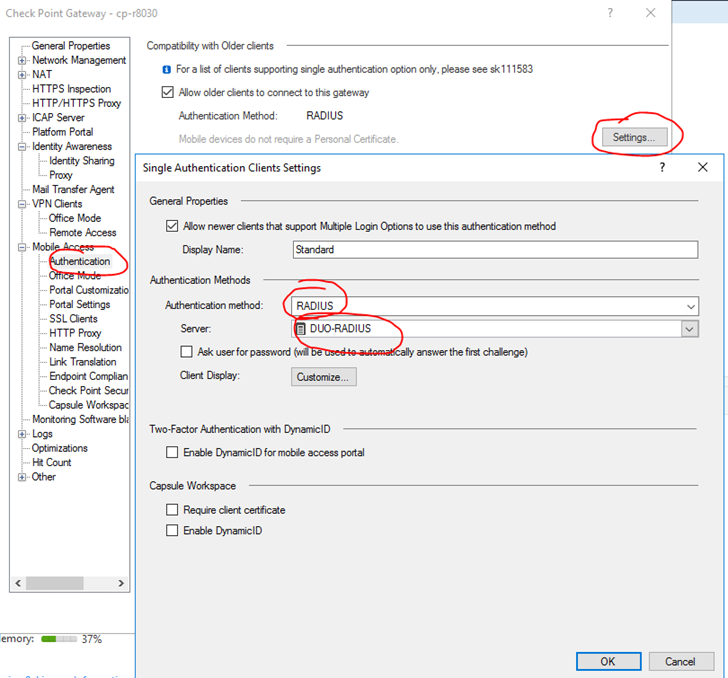Open help for Single Authentication Clients Settings

coord(662,167)
